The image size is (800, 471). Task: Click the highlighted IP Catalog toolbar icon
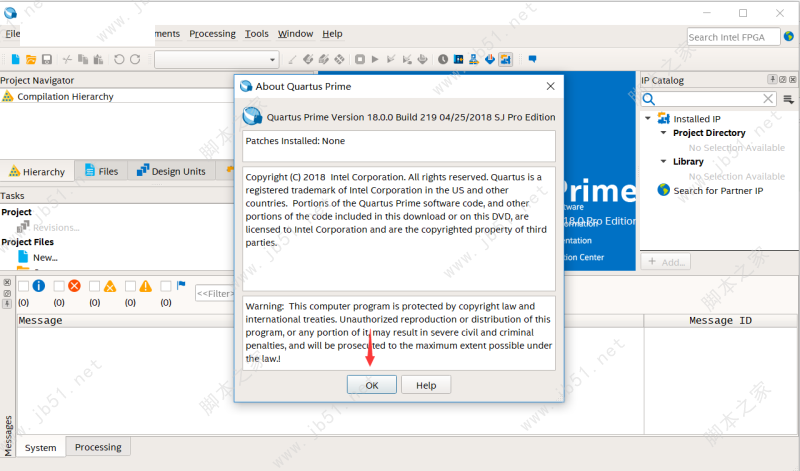point(506,60)
